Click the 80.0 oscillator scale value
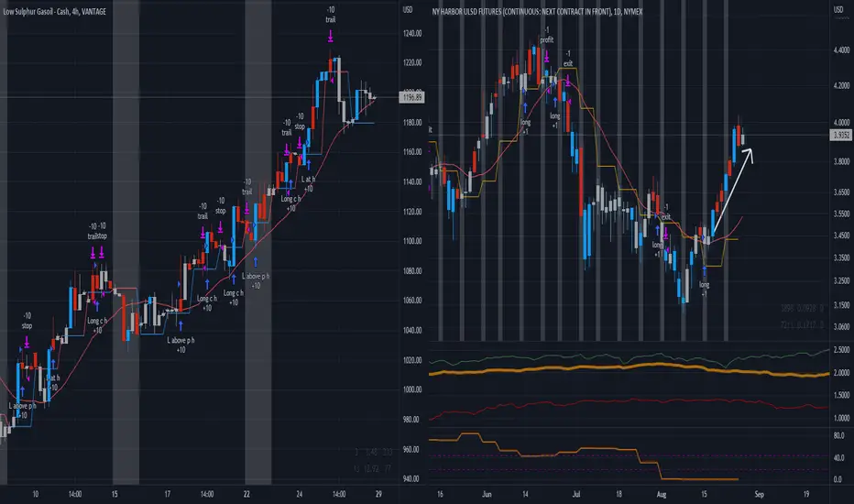Screen dimensions: 854x504 (838, 436)
